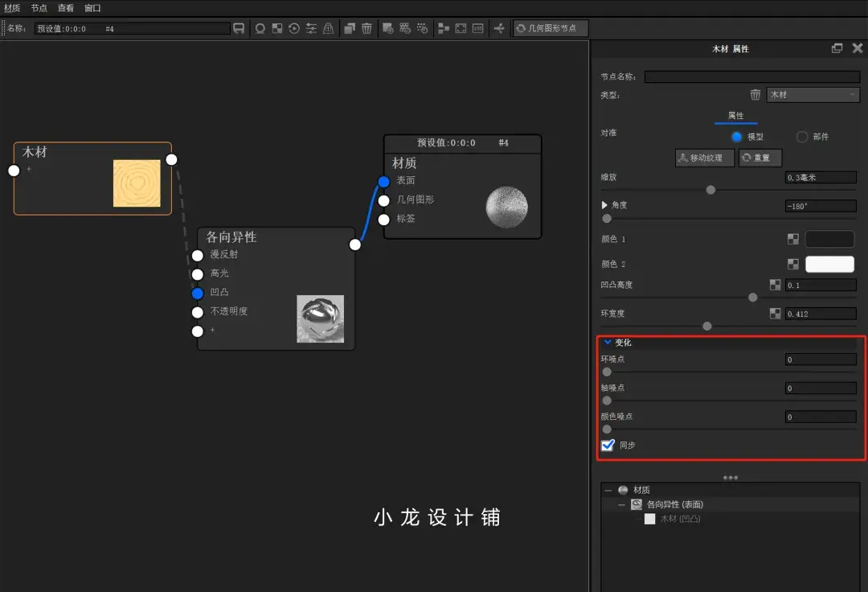868x592 pixels.
Task: Click the texture checker icon beside 凹凸高度
Action: click(775, 284)
